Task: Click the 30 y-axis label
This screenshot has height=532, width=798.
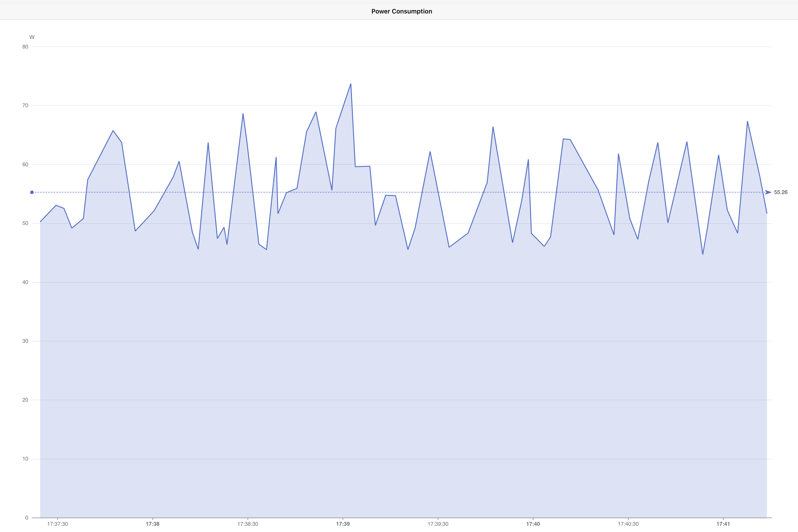Action: coord(25,341)
